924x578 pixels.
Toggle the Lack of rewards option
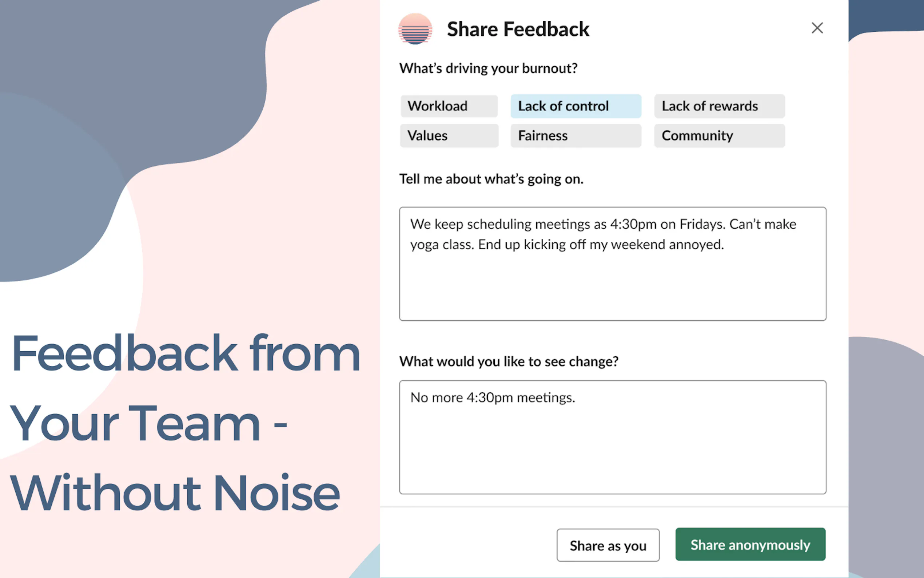tap(719, 106)
